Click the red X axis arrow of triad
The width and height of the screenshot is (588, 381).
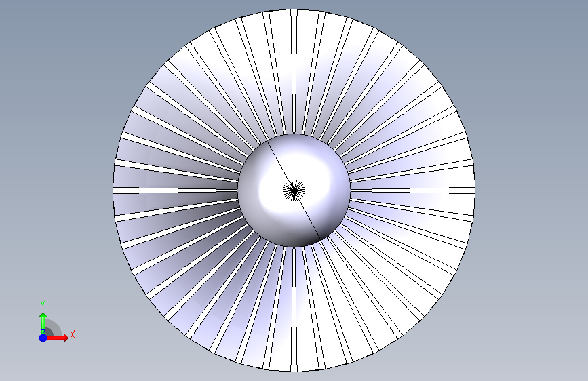(58, 338)
